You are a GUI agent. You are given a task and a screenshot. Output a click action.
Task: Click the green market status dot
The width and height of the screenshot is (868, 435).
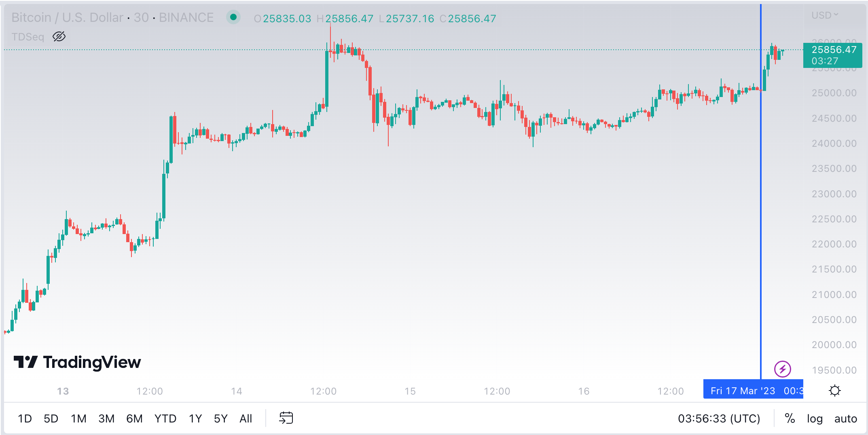tap(233, 17)
